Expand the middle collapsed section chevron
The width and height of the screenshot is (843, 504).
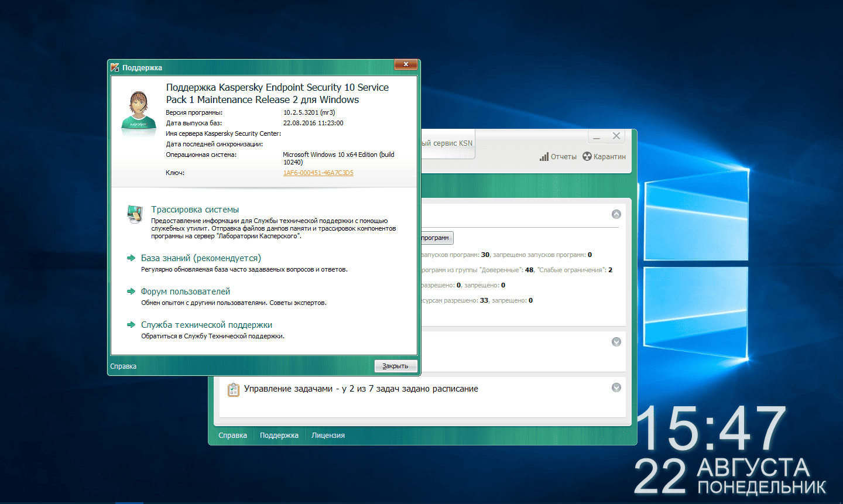(616, 342)
